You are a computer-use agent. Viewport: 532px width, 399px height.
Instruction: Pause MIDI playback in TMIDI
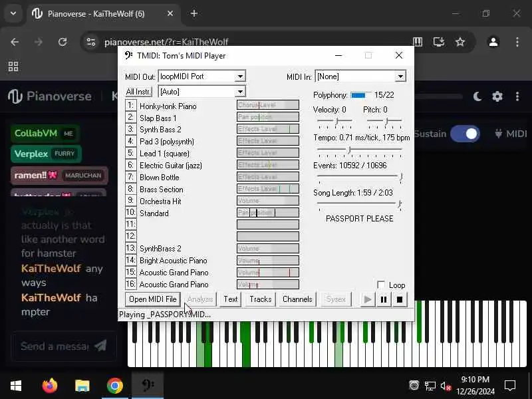[384, 299]
